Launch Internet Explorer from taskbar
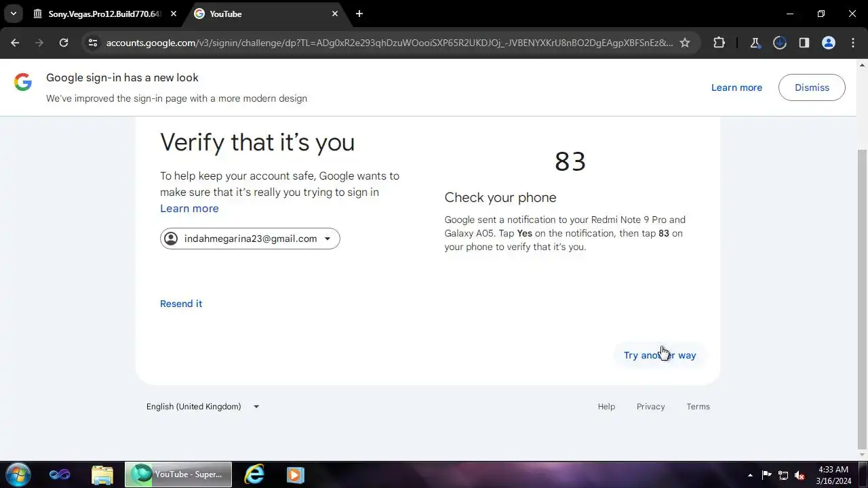This screenshot has width=868, height=488. pos(254,474)
